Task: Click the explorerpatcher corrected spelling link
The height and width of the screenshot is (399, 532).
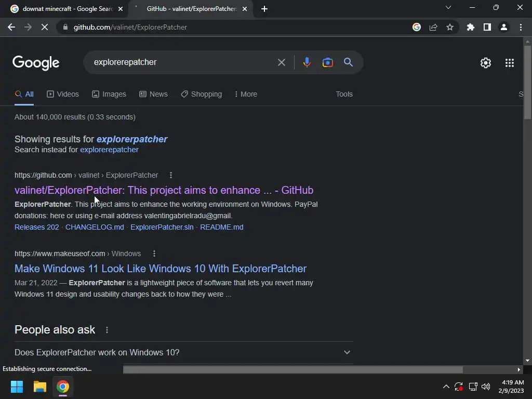Action: pyautogui.click(x=132, y=139)
